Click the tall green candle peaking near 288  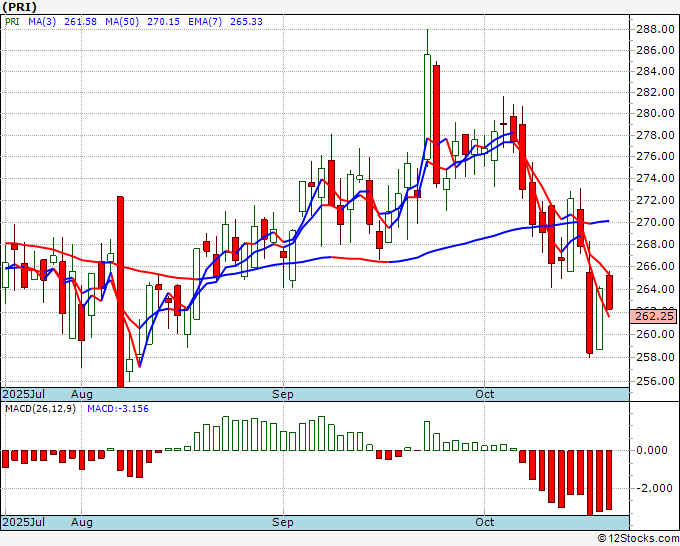coord(427,107)
